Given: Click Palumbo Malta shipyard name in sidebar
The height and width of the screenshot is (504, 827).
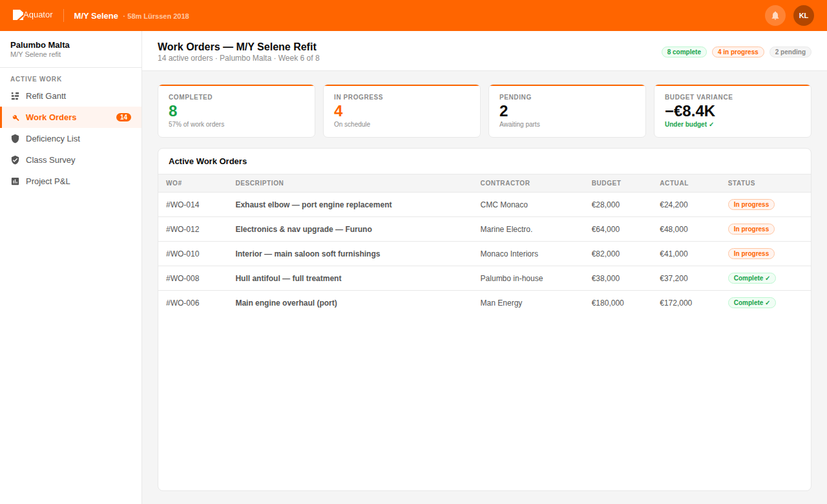Looking at the screenshot, I should 40,45.
